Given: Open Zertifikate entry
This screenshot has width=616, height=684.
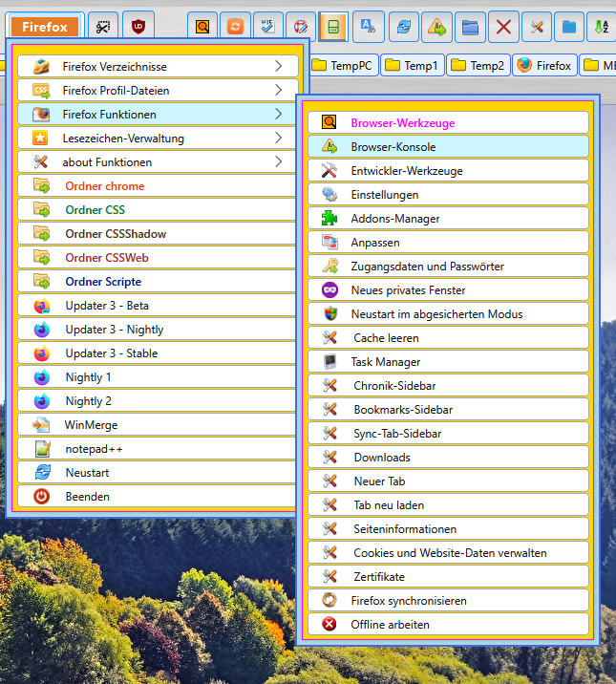Looking at the screenshot, I should pos(448,577).
